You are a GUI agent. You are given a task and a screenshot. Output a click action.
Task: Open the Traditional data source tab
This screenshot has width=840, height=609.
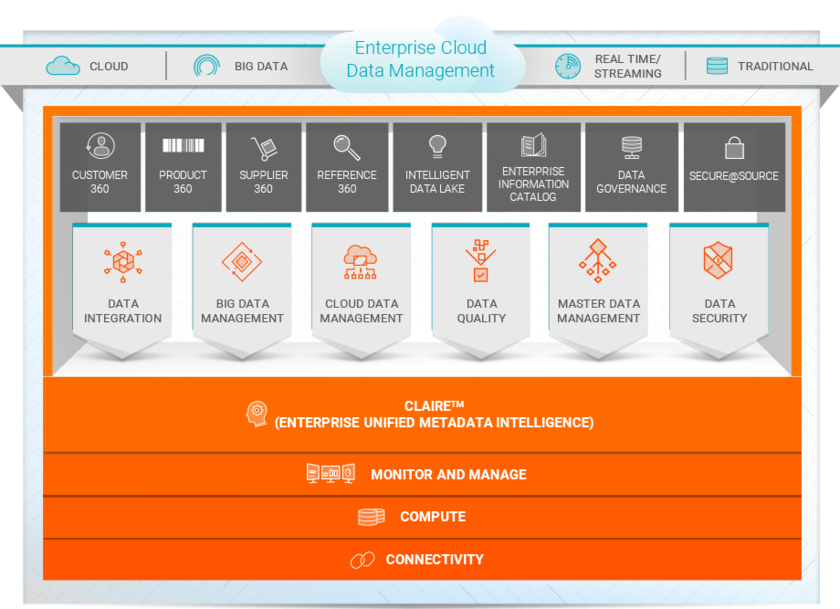pyautogui.click(x=759, y=66)
